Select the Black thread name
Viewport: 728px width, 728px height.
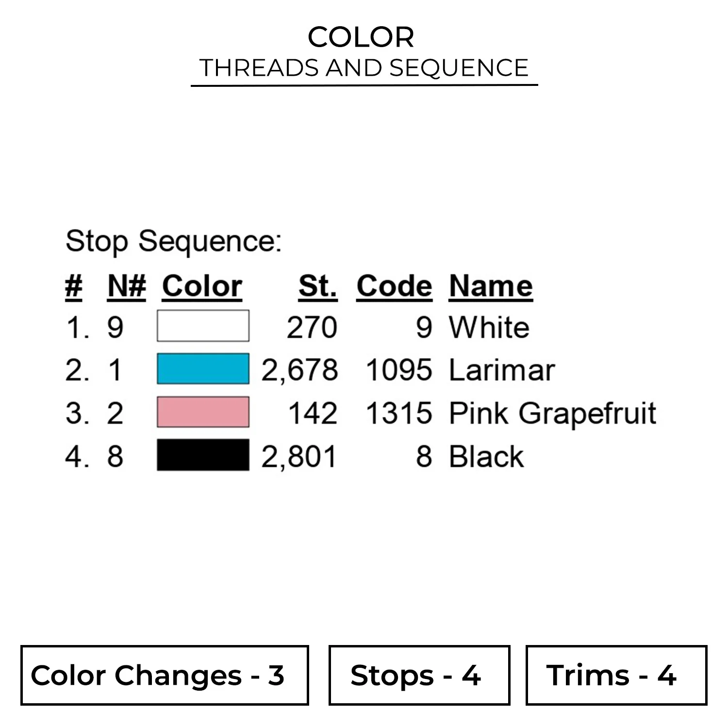tap(486, 457)
